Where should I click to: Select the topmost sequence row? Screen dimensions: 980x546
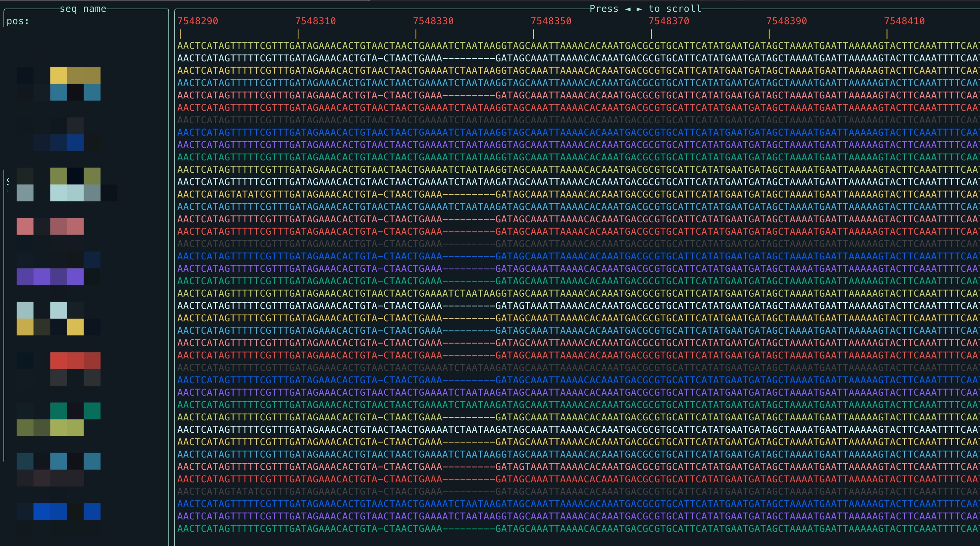pos(571,46)
